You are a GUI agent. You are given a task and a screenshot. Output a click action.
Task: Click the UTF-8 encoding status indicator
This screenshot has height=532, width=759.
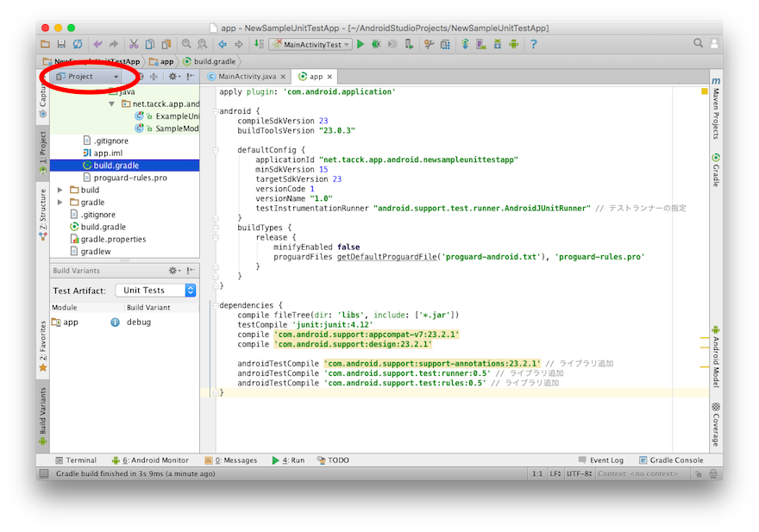pos(579,474)
